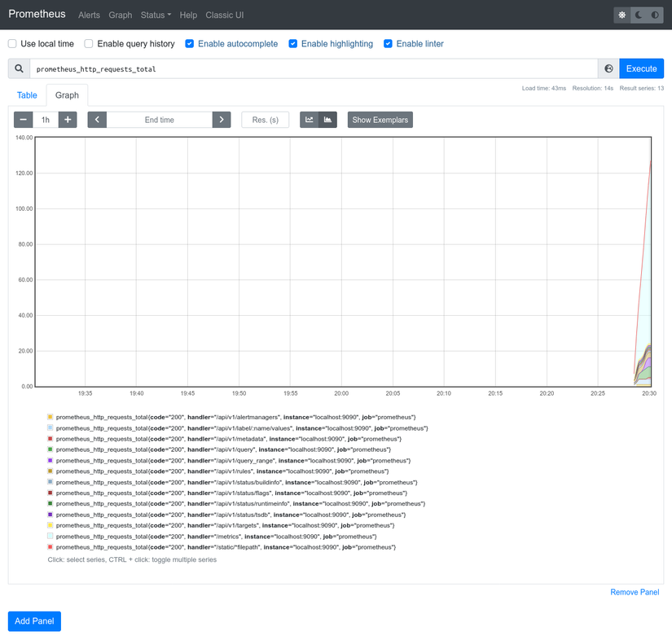The height and width of the screenshot is (640, 672).
Task: Go to previous end time with left chevron
Action: pos(97,120)
